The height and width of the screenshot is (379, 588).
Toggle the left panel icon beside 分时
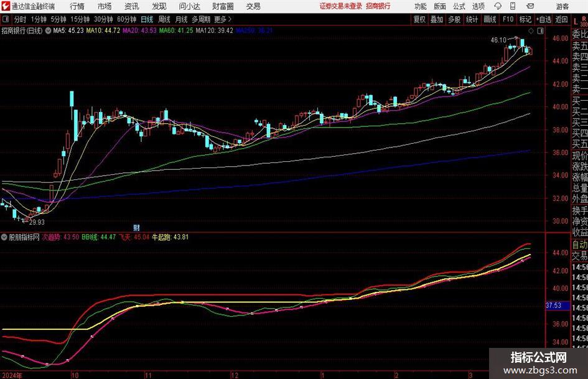[6, 19]
